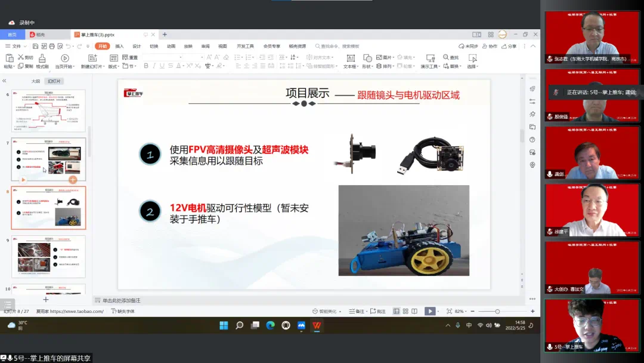Start slideshow from status bar play button
The width and height of the screenshot is (644, 363).
pyautogui.click(x=429, y=311)
